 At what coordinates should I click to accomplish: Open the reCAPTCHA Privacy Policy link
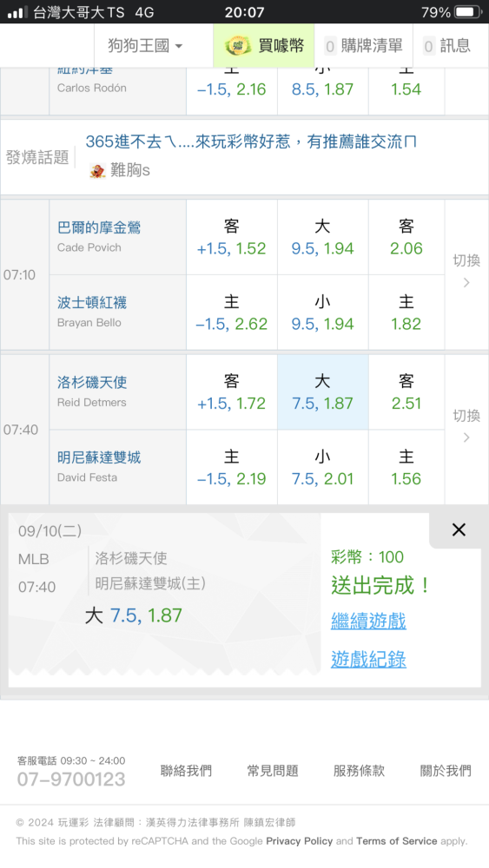tap(299, 841)
